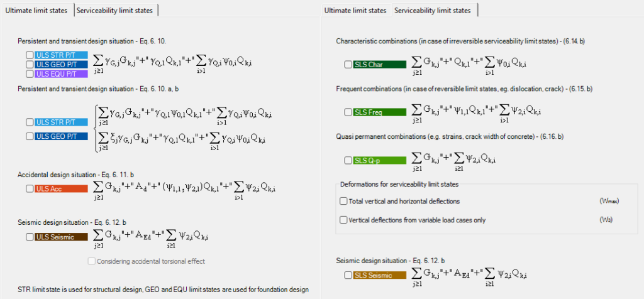Click the purple ULS EQU P/T label
Screen dimensions: 644x299
click(61, 74)
